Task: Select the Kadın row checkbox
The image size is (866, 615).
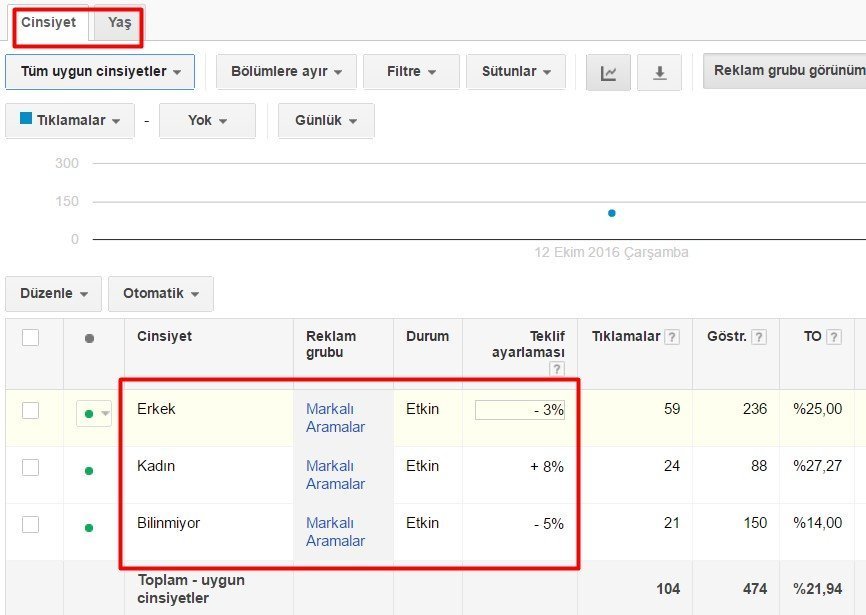Action: 31,467
